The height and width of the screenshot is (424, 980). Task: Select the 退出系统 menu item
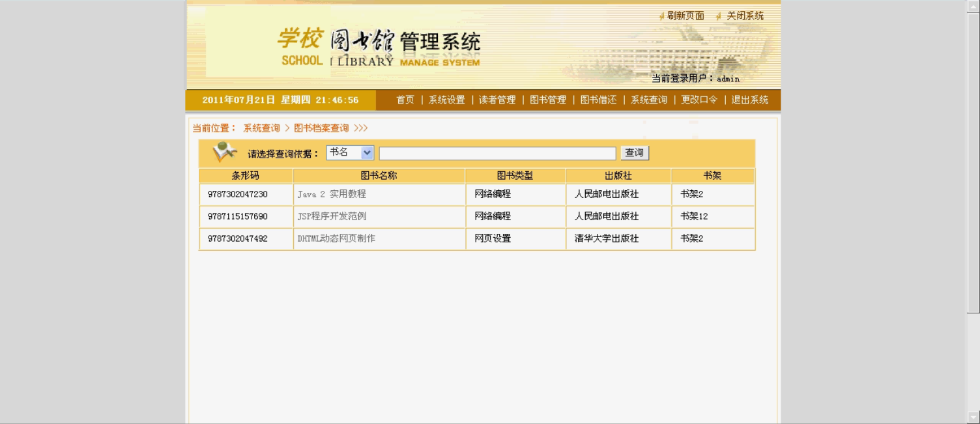[x=750, y=100]
